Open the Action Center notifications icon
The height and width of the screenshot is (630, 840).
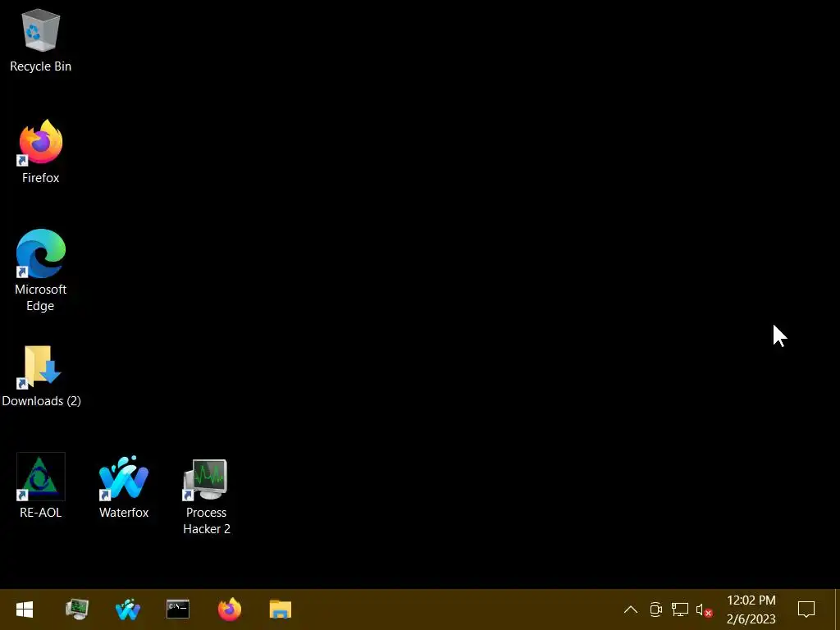806,609
